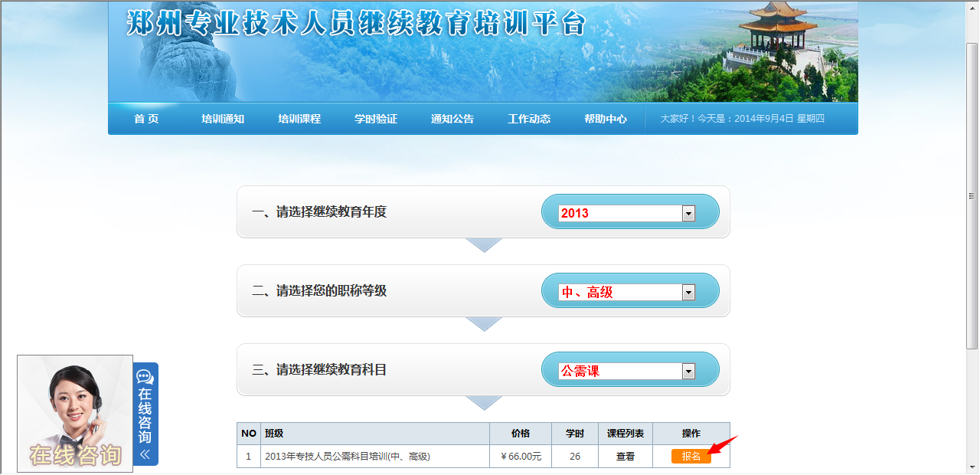Click the scrollbar down arrow

pyautogui.click(x=972, y=467)
